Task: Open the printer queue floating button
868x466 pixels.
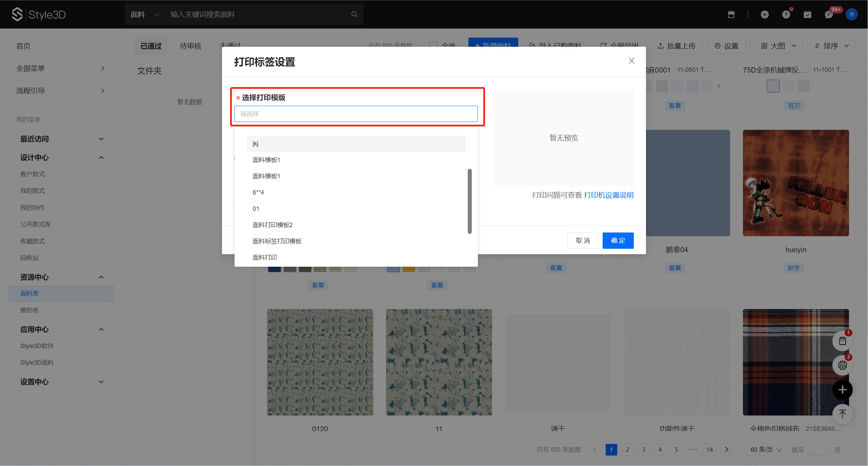Action: 842,365
